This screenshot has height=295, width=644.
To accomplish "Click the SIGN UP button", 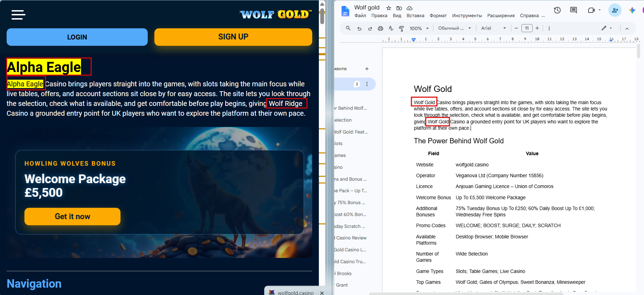I will coord(233,37).
